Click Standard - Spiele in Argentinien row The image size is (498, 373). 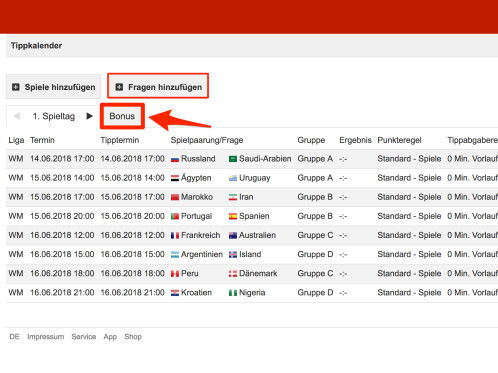(x=409, y=254)
